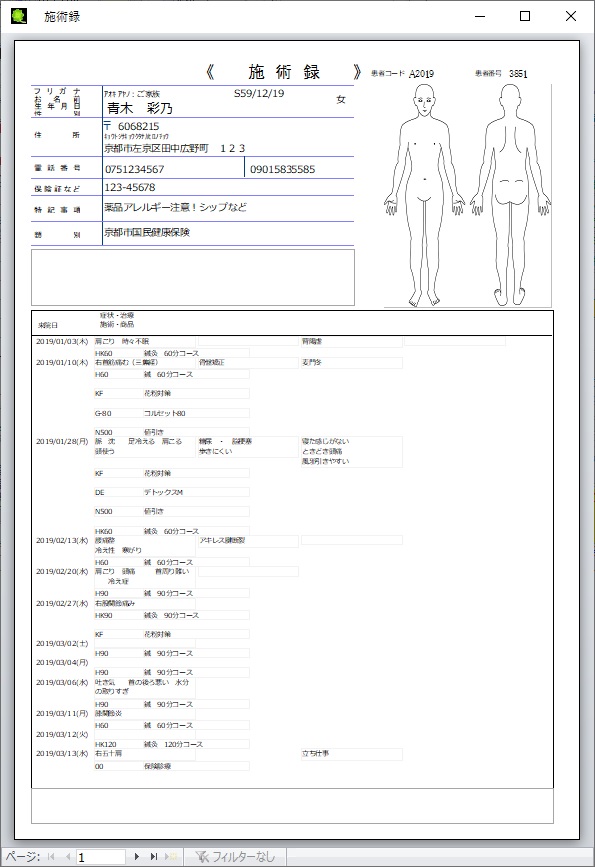Viewport: 595px width, 867px height.
Task: Click the G-80 treatment code
Action: coord(103,413)
